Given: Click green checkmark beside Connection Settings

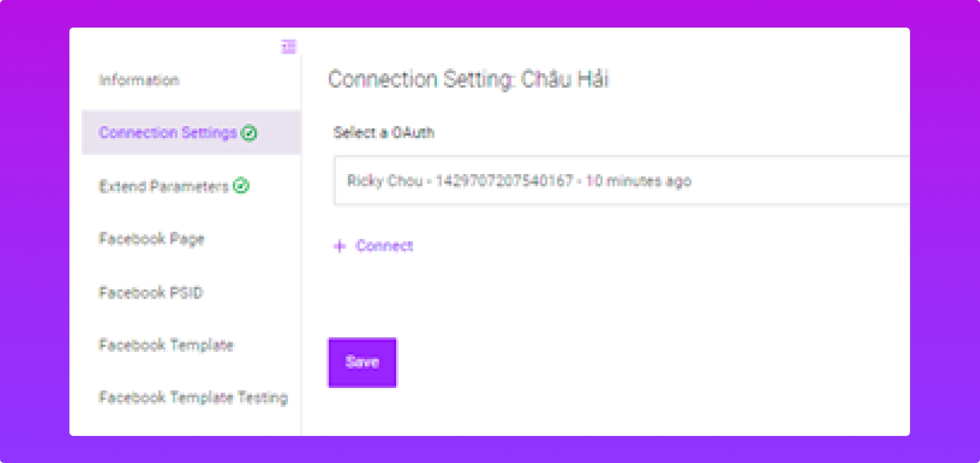Looking at the screenshot, I should (249, 133).
